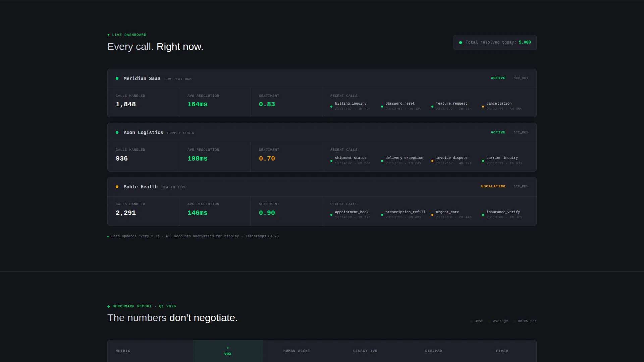Select the HUMAN AGENT column header
The height and width of the screenshot is (362, 644).
click(297, 351)
